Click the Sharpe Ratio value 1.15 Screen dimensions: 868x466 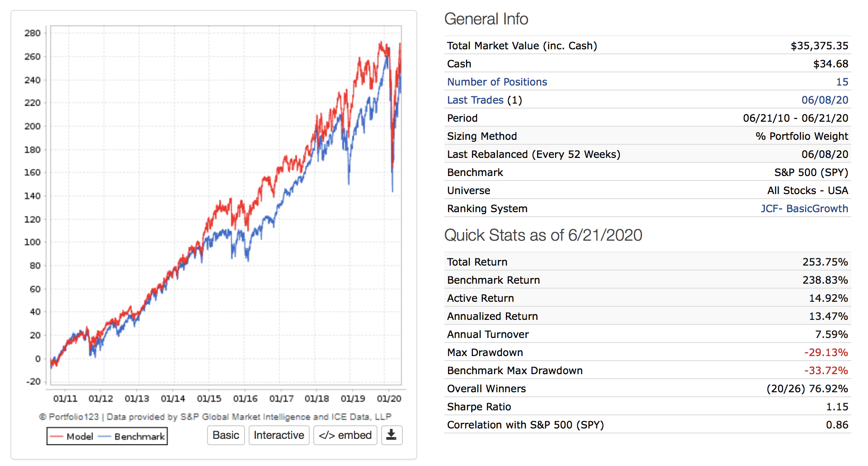[x=837, y=407]
